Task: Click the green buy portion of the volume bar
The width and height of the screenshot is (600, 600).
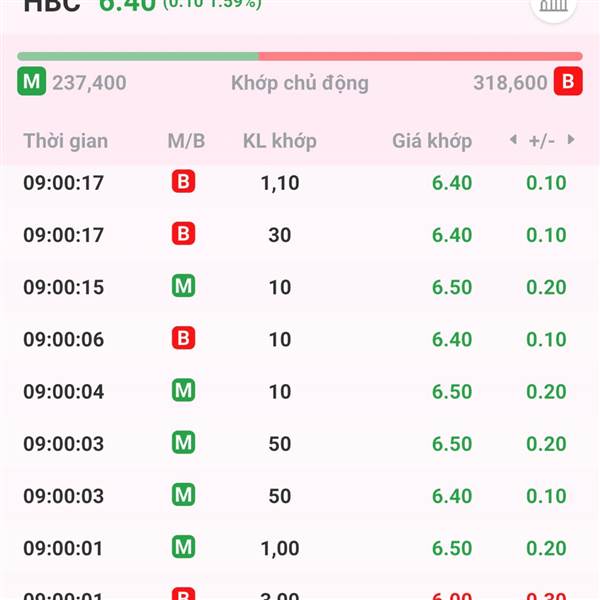Action: tap(138, 56)
